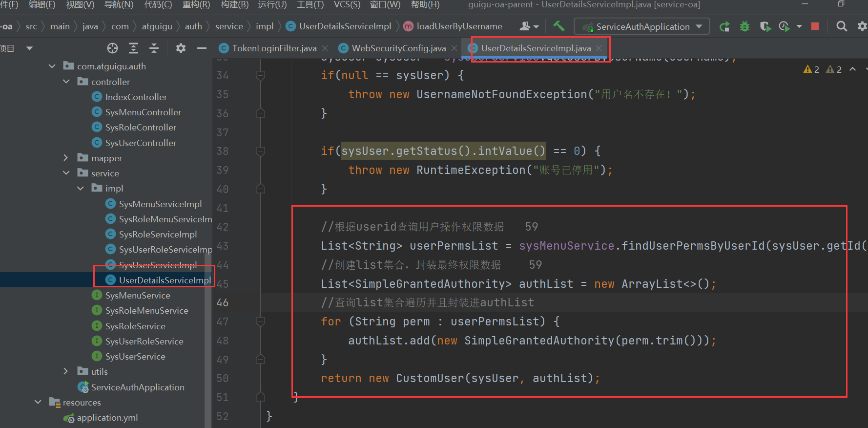
Task: Close the TokenLoginFilter.java tab
Action: tap(325, 48)
